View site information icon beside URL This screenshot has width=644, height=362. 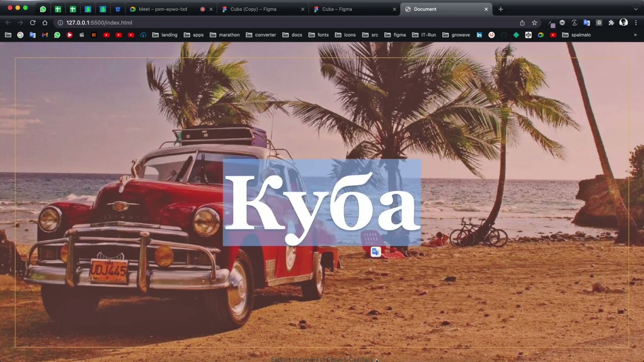60,23
